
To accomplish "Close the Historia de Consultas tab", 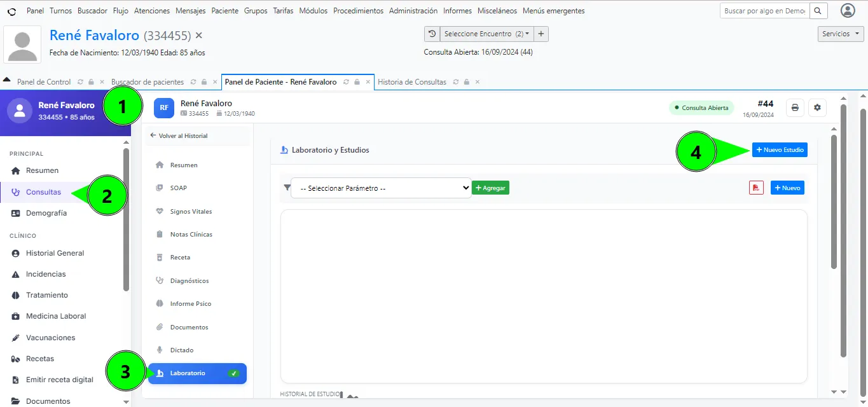I will (x=477, y=82).
